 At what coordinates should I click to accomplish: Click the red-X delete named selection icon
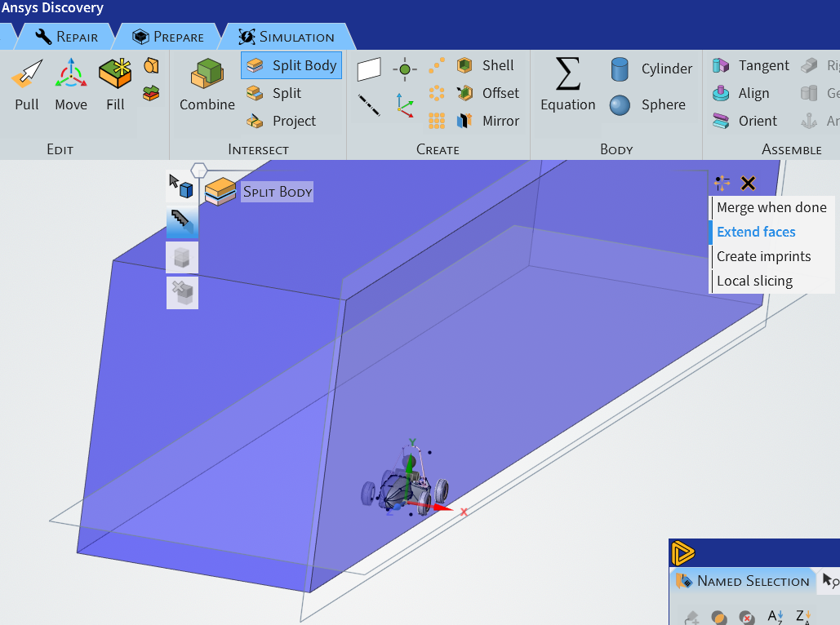pyautogui.click(x=747, y=618)
